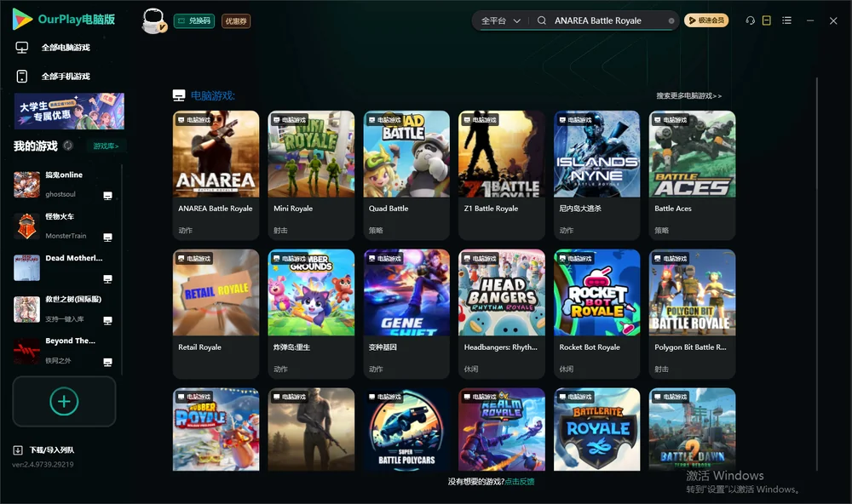
Task: Select Retail Royale game thumbnail
Action: (x=216, y=292)
